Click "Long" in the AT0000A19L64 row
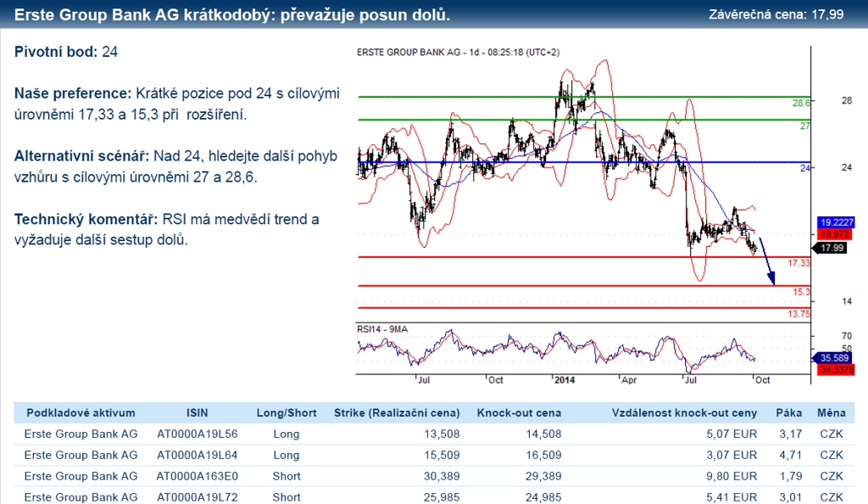The image size is (868, 504). [x=287, y=456]
